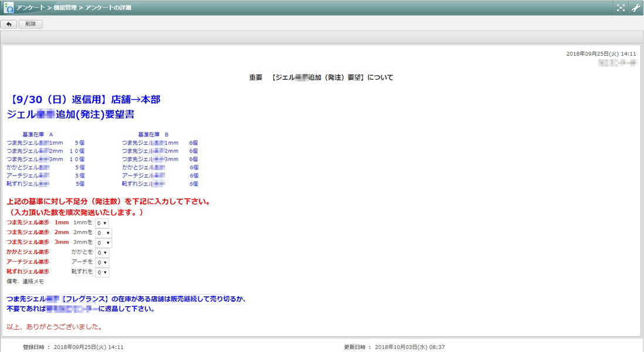Click the questionnaire app icon in header
Image resolution: width=644 pixels, height=352 pixels.
(9, 8)
